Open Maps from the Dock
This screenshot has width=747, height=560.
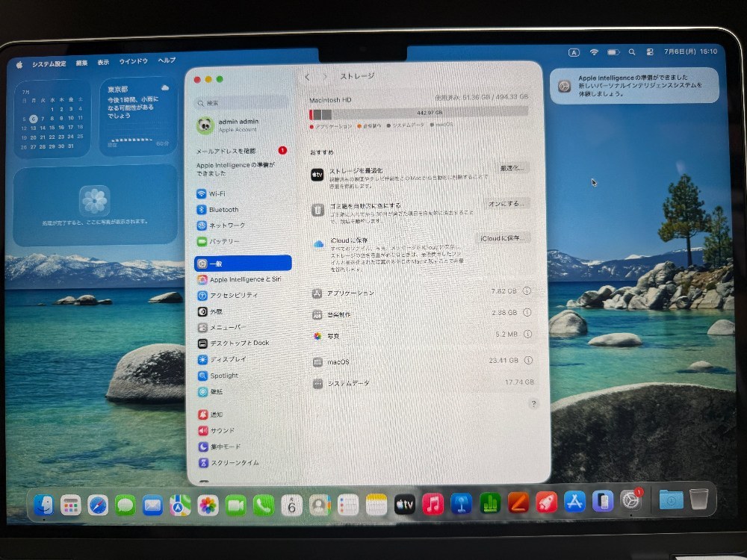180,505
